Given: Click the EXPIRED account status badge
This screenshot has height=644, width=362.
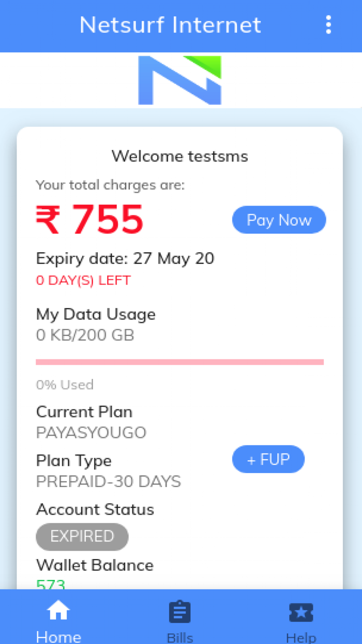Looking at the screenshot, I should (82, 537).
